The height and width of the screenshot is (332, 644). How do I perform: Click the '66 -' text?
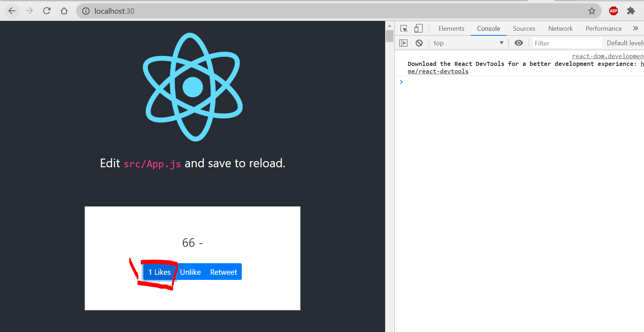tap(193, 243)
